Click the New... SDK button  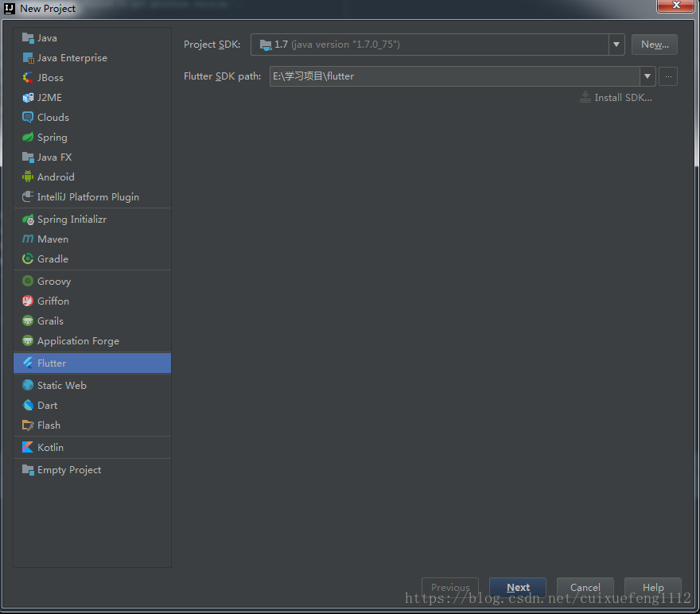(655, 45)
